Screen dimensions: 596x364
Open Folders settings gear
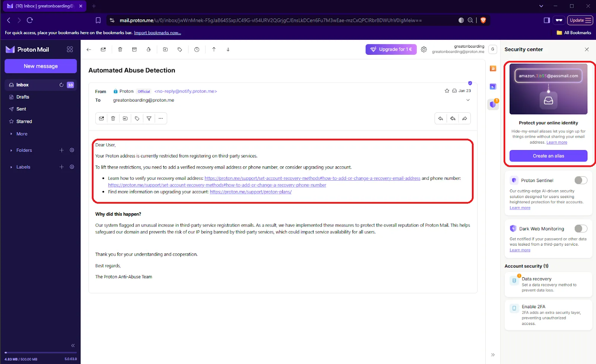pos(72,150)
